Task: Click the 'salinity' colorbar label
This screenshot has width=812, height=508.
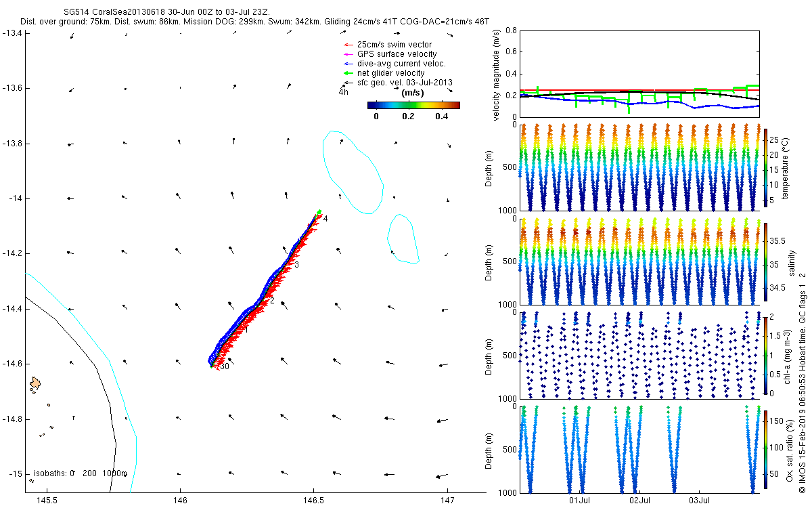Action: coord(792,263)
